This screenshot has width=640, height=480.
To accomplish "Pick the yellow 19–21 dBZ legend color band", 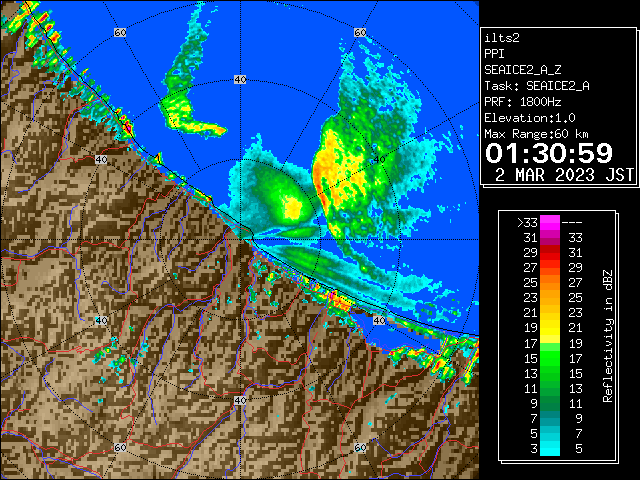I will (x=550, y=328).
